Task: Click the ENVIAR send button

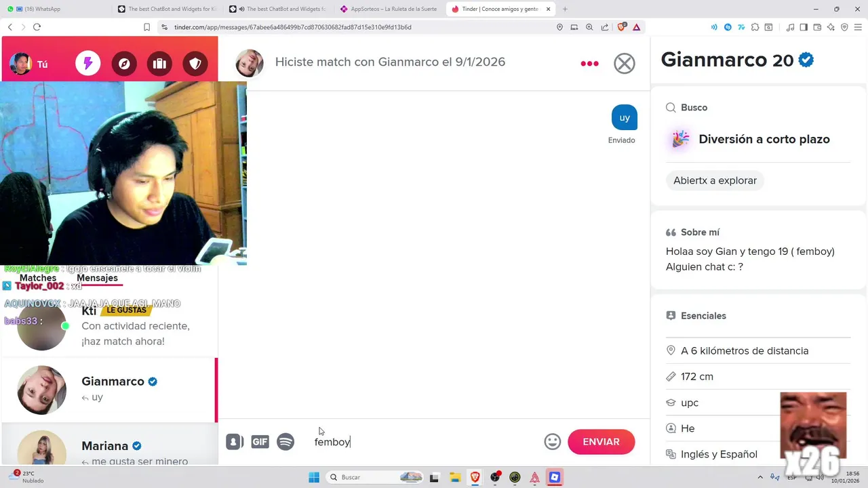Action: coord(601,442)
